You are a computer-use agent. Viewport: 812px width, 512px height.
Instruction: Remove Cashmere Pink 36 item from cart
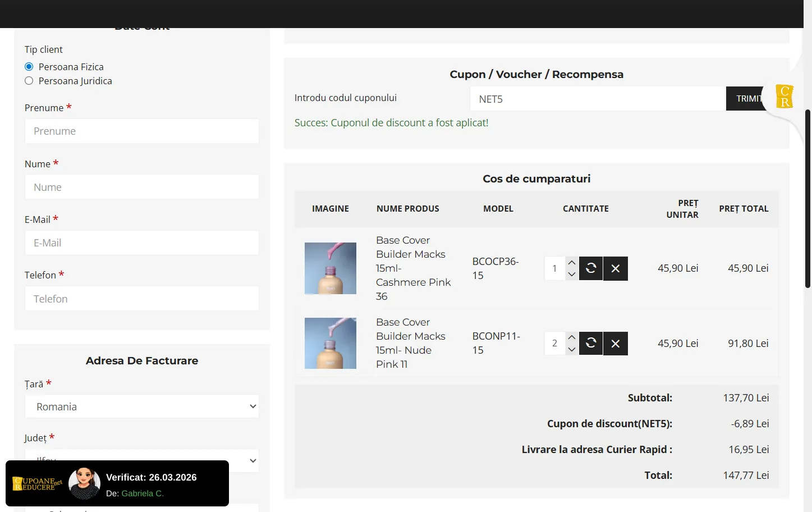pos(615,268)
